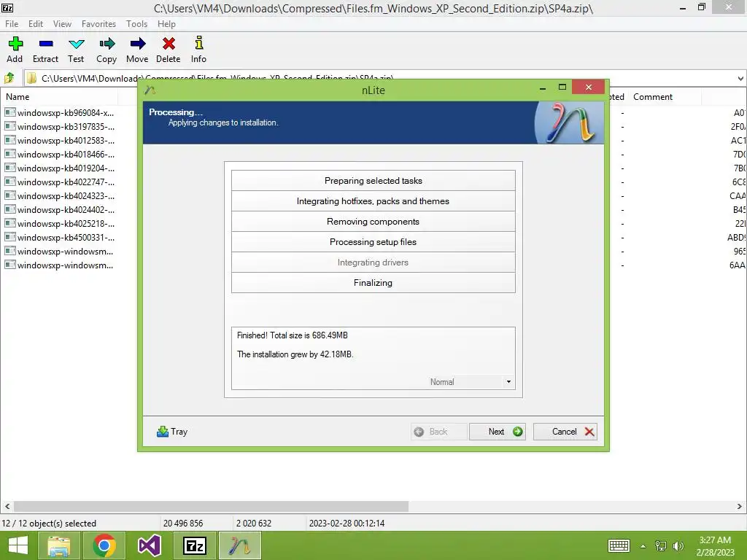Screen dimensions: 747x560
Task: Click the 7-Zip title bar app icon
Action: [x=7, y=7]
